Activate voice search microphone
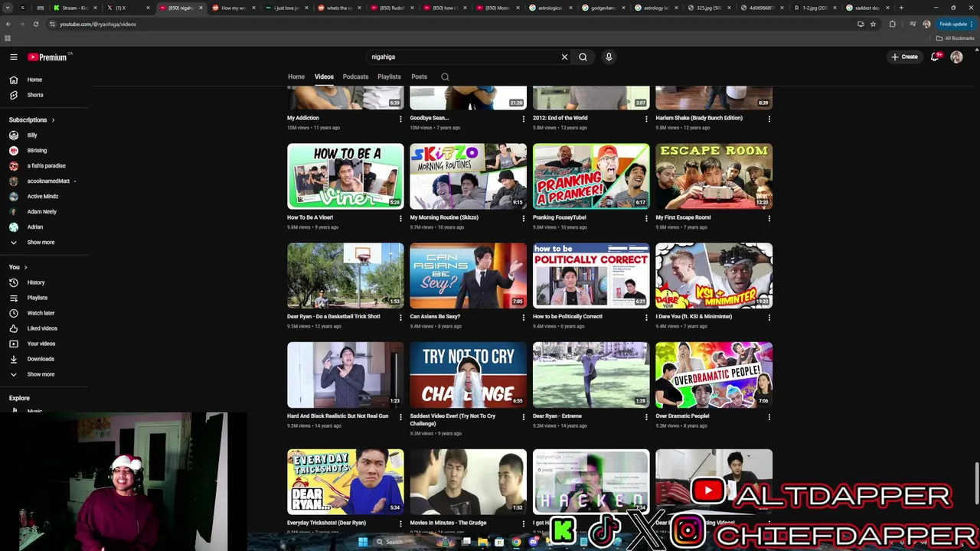 [x=609, y=57]
